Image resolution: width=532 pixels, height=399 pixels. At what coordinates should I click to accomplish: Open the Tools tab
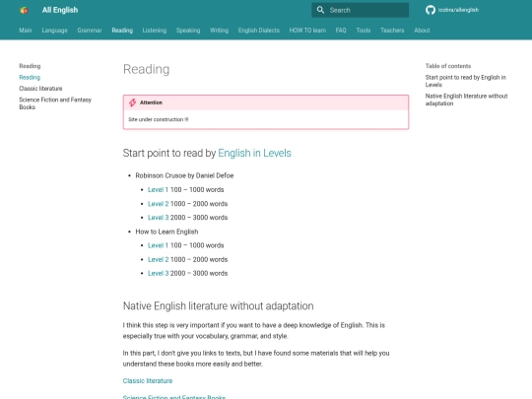[x=364, y=31]
